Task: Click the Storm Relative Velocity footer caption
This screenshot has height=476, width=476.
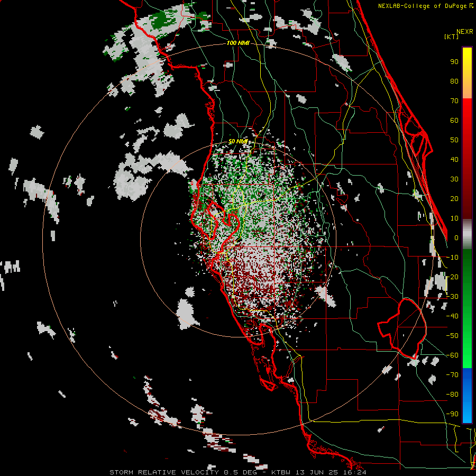Action: tap(238, 472)
